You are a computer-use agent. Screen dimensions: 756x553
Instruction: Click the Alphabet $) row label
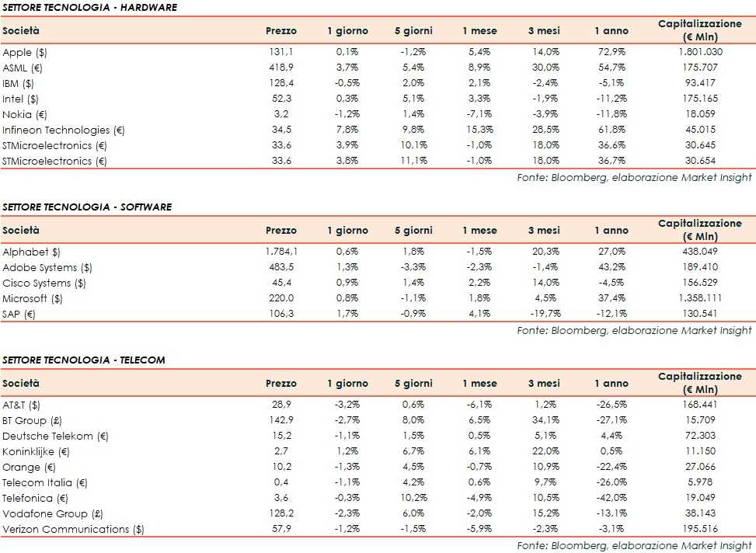[x=31, y=252]
